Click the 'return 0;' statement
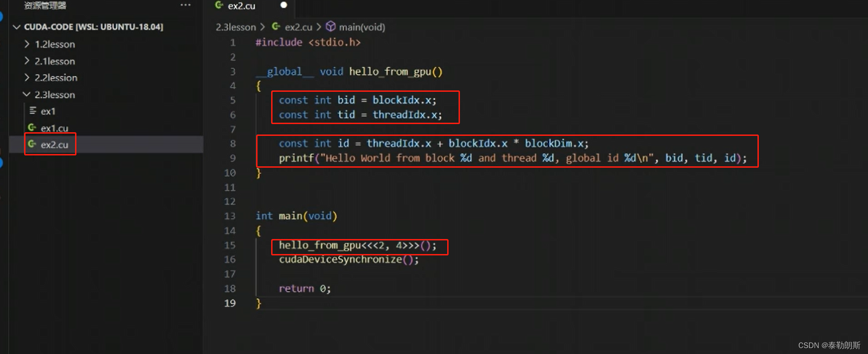This screenshot has width=868, height=354. pos(305,289)
